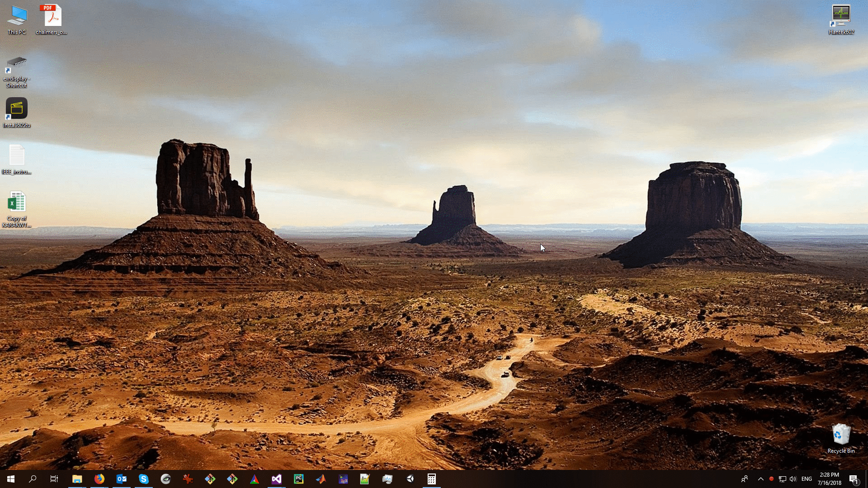Open the Action Center notifications
868x488 pixels.
(x=853, y=479)
